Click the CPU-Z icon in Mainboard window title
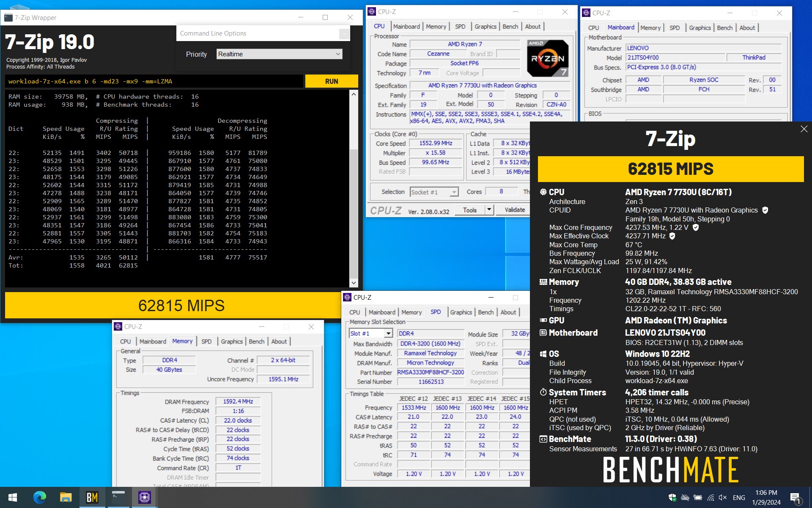 tap(586, 13)
